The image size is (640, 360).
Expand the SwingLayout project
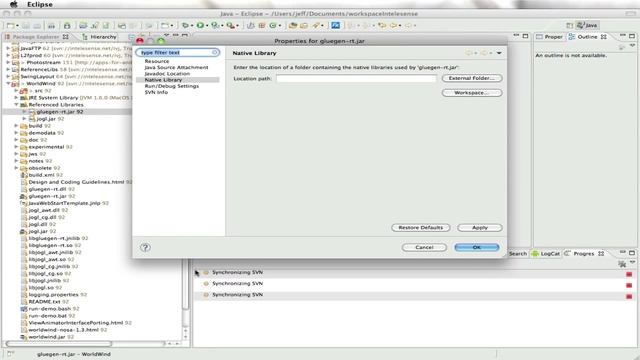pyautogui.click(x=8, y=76)
